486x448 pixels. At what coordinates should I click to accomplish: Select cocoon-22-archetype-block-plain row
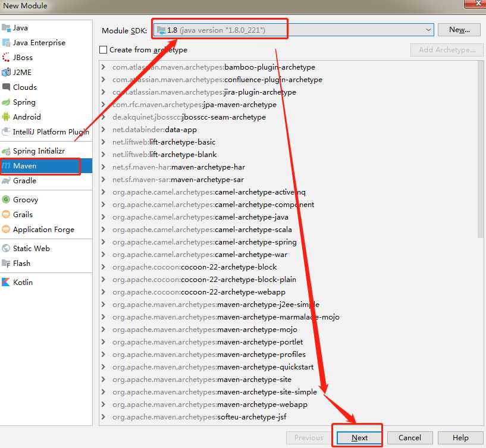point(289,280)
